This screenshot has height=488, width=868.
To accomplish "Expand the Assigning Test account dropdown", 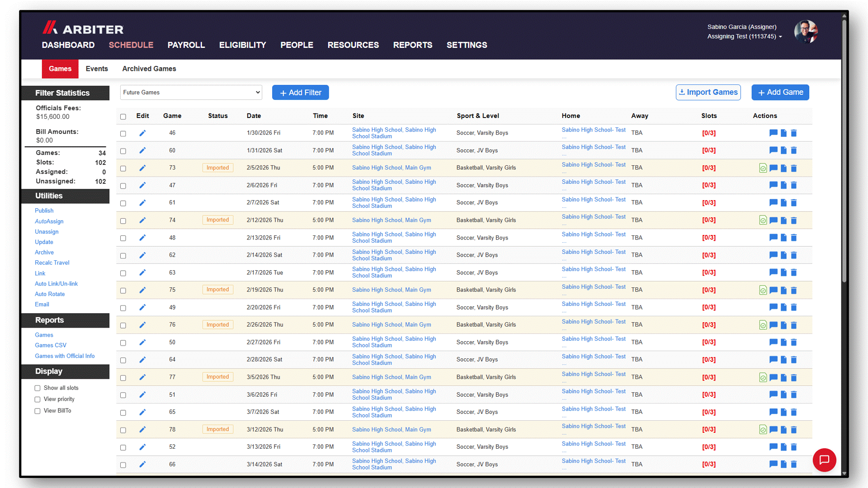I will (x=745, y=37).
